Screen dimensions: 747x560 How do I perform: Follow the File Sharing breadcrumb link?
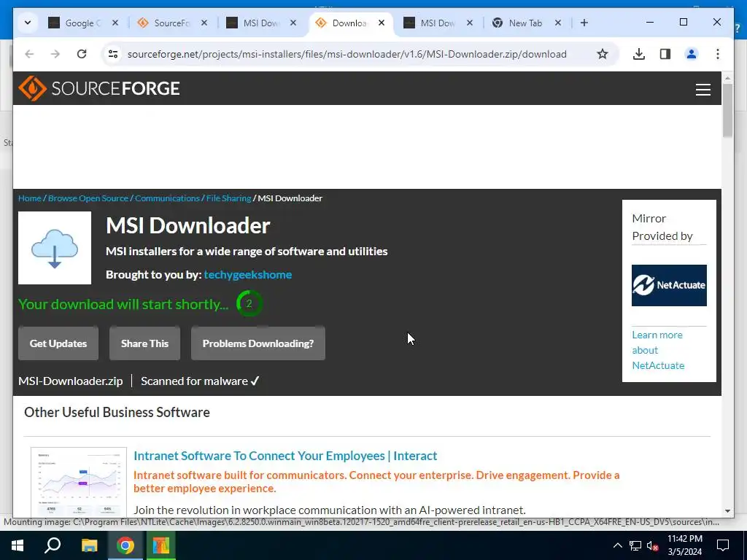click(228, 198)
